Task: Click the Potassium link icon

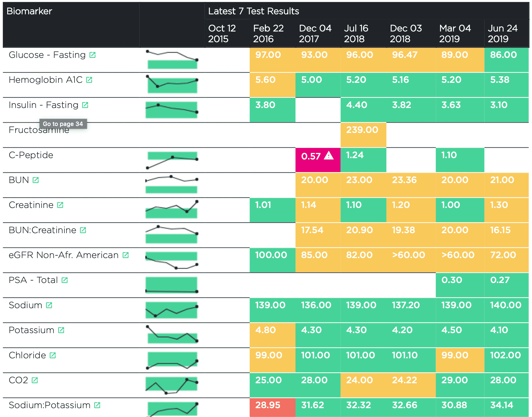Action: pos(61,330)
